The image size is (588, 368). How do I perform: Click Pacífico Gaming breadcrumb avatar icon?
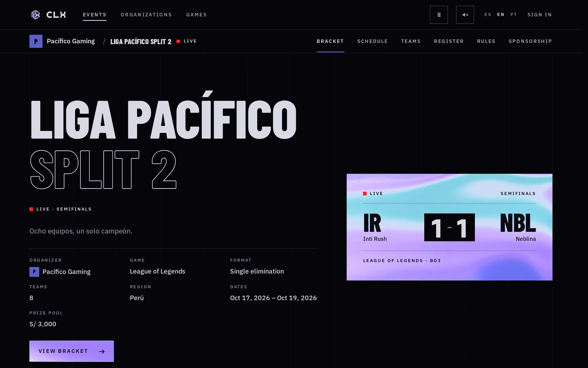tap(36, 41)
